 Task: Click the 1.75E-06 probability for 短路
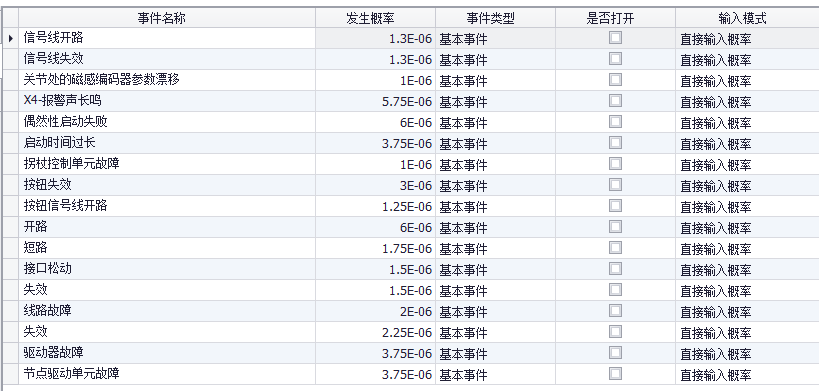[x=375, y=248]
